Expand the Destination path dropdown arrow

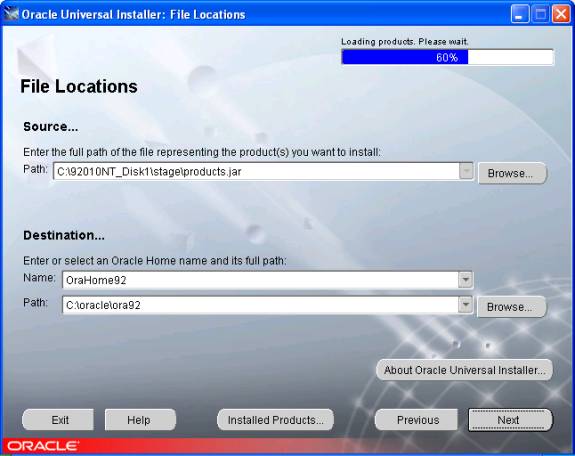pyautogui.click(x=465, y=304)
